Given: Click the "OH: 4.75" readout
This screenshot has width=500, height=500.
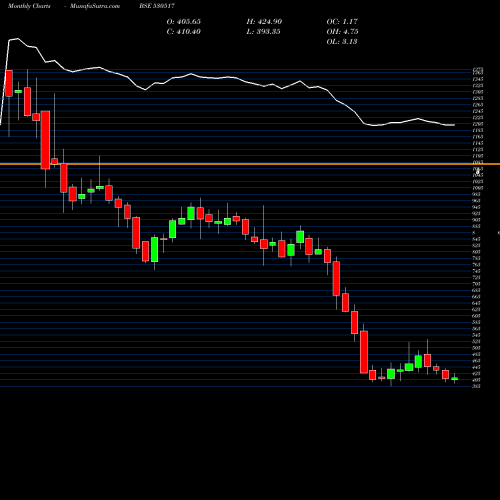Looking at the screenshot, I should 342,32.
